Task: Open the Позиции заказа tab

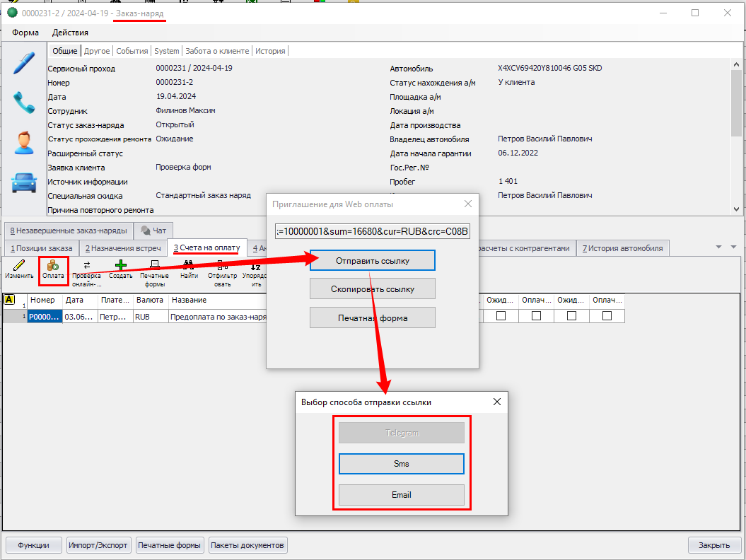Action: pos(40,248)
